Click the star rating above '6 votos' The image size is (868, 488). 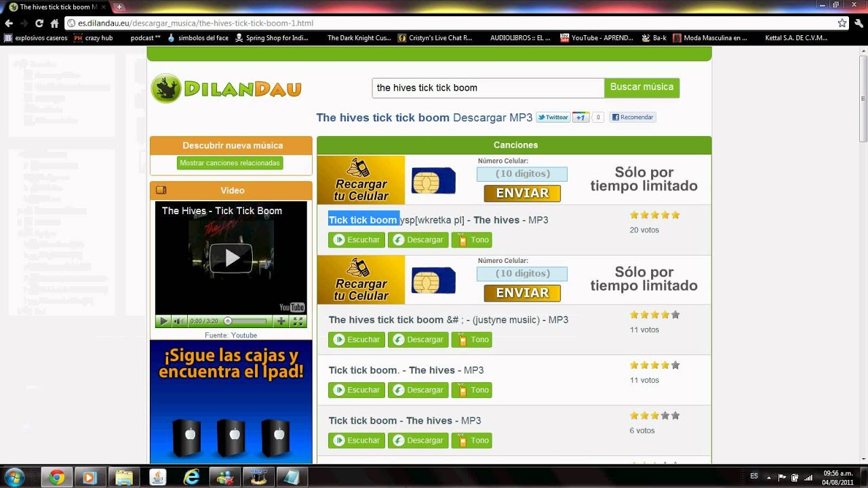[x=654, y=415]
